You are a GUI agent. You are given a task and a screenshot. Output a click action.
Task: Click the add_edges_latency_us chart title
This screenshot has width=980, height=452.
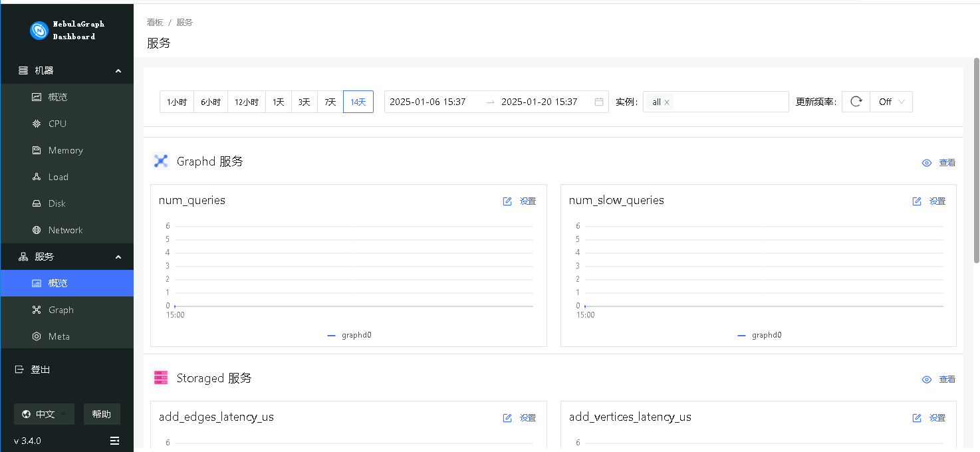(x=216, y=417)
